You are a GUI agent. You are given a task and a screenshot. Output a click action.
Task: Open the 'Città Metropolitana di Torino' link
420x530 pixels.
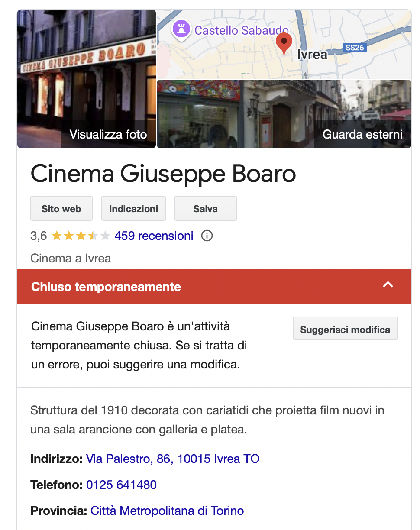(x=167, y=511)
